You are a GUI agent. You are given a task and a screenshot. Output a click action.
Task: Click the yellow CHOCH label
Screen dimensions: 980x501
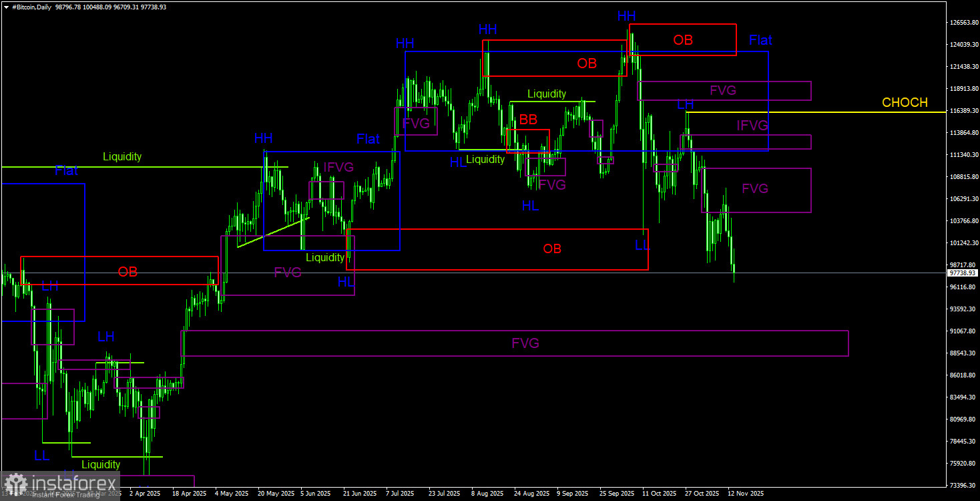(905, 103)
